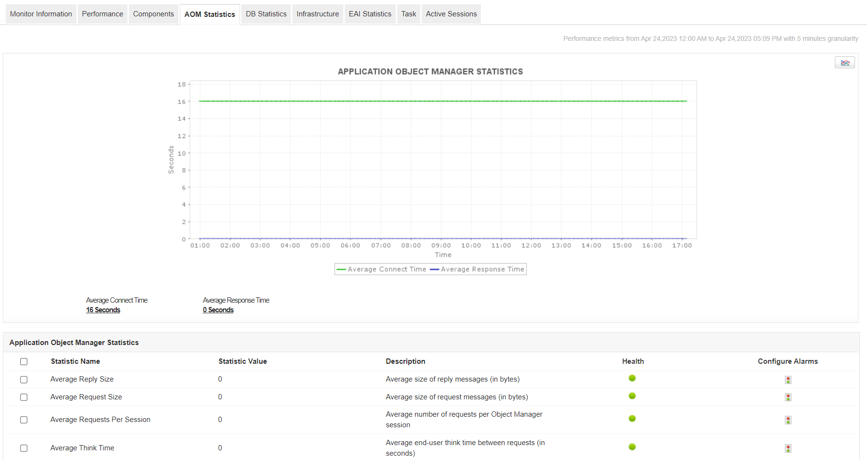
Task: Select the Average Request Size checkbox
Action: 24,397
